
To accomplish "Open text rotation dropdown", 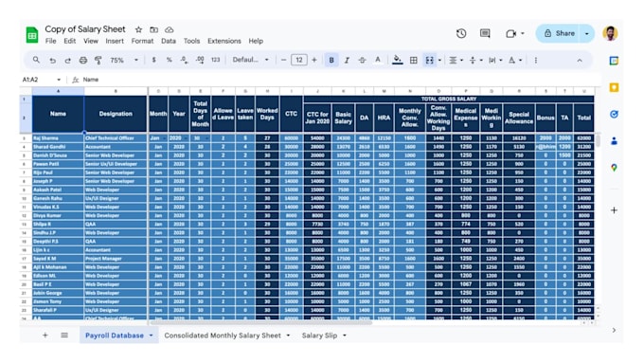I will pos(515,60).
